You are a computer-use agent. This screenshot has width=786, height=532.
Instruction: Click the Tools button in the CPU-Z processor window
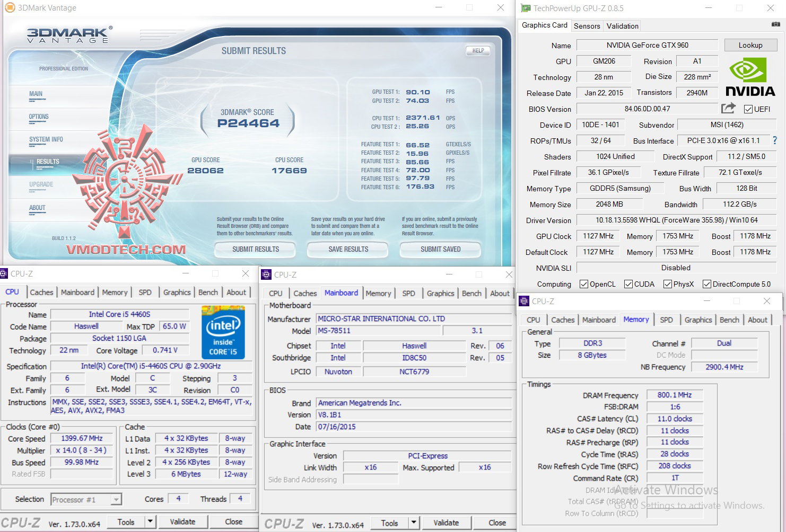point(126,522)
